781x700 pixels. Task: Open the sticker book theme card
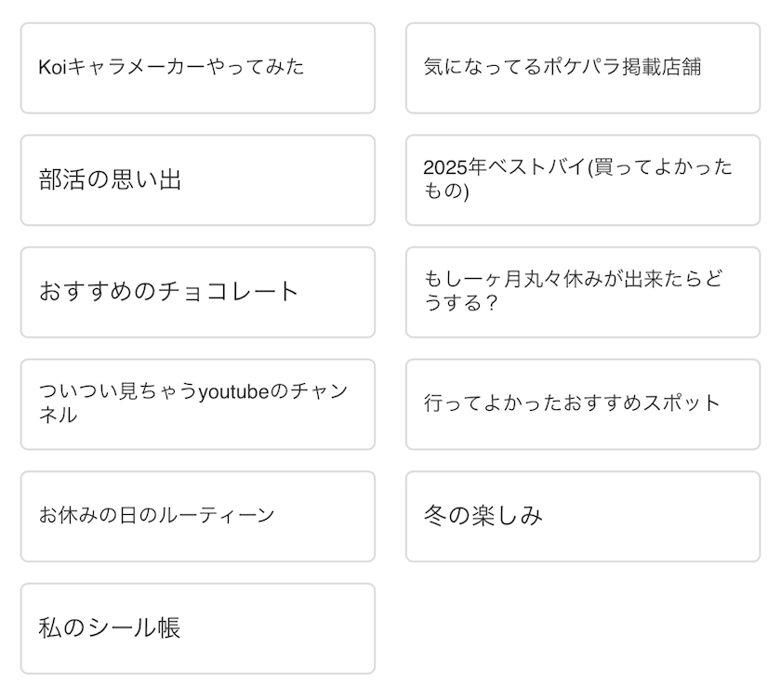click(197, 628)
